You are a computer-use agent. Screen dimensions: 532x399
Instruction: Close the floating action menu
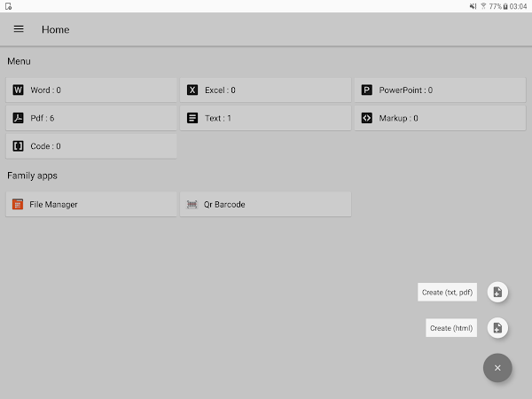pos(497,368)
